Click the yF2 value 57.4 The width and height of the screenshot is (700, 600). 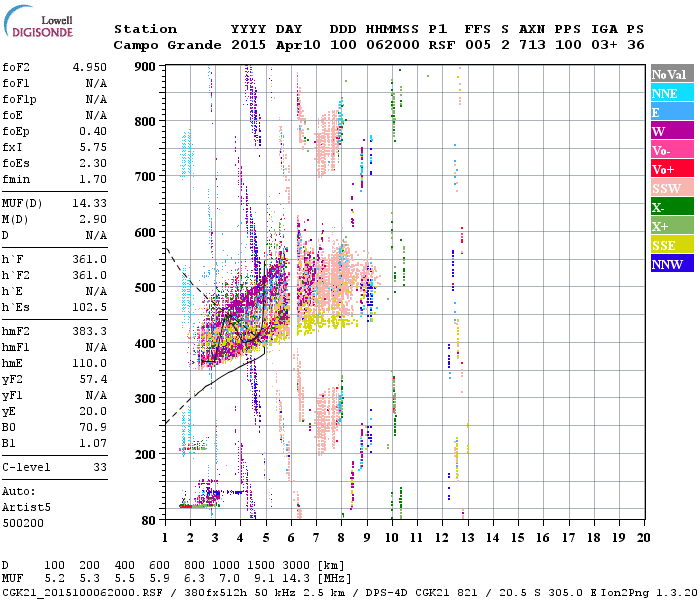(x=93, y=379)
